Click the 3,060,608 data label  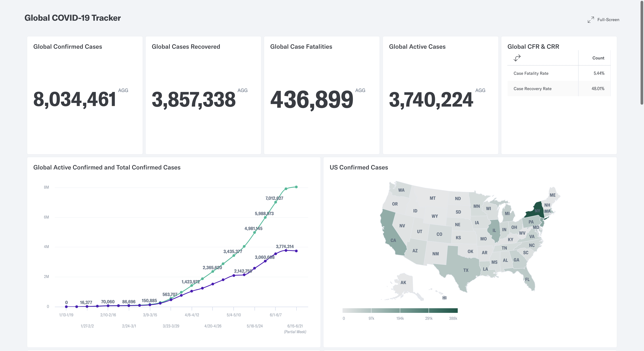[264, 257]
